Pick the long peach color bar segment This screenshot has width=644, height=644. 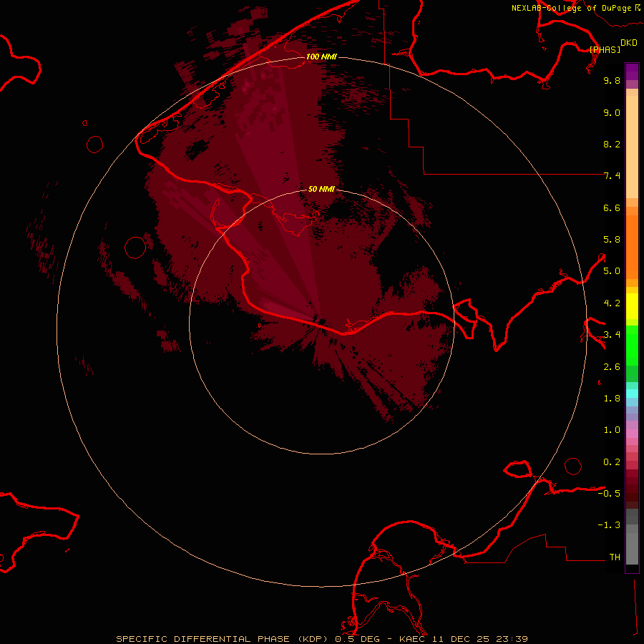632,147
